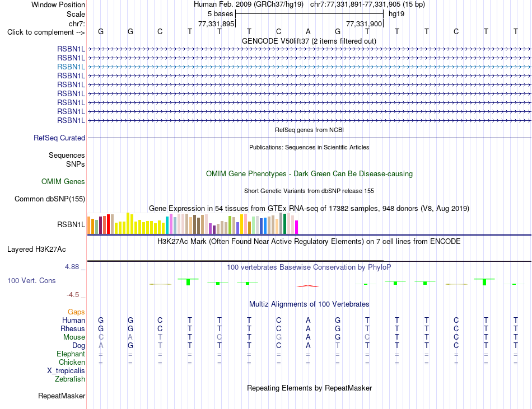Click the hg19 label beside the scale bar
The height and width of the screenshot is (409, 532).
396,14
